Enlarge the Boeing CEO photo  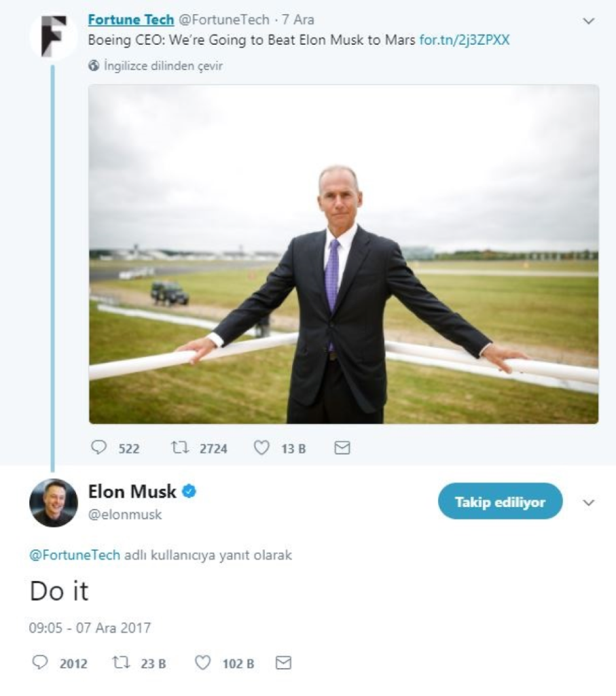pos(344,254)
